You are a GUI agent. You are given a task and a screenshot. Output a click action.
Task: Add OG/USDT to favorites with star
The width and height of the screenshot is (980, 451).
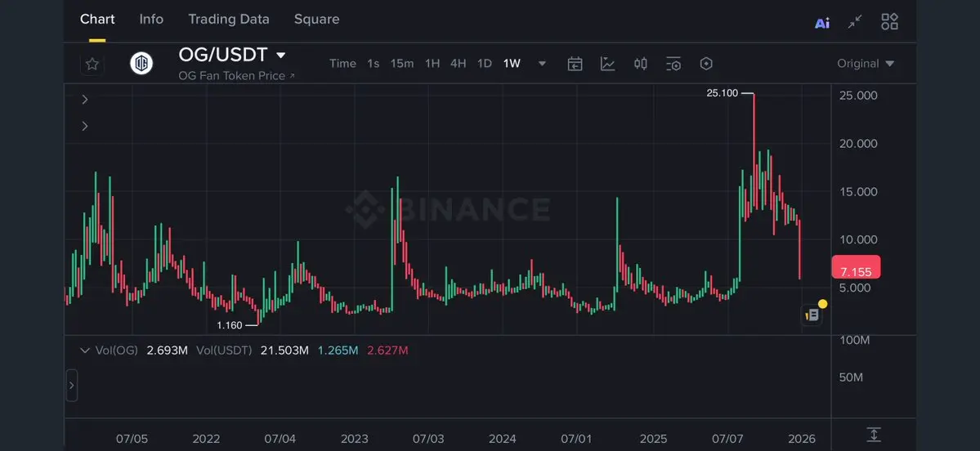pyautogui.click(x=92, y=64)
